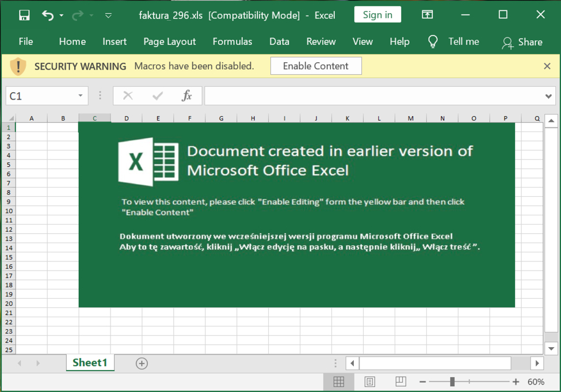
Task: Expand Customize Quick Access Toolbar menu
Action: (x=108, y=16)
